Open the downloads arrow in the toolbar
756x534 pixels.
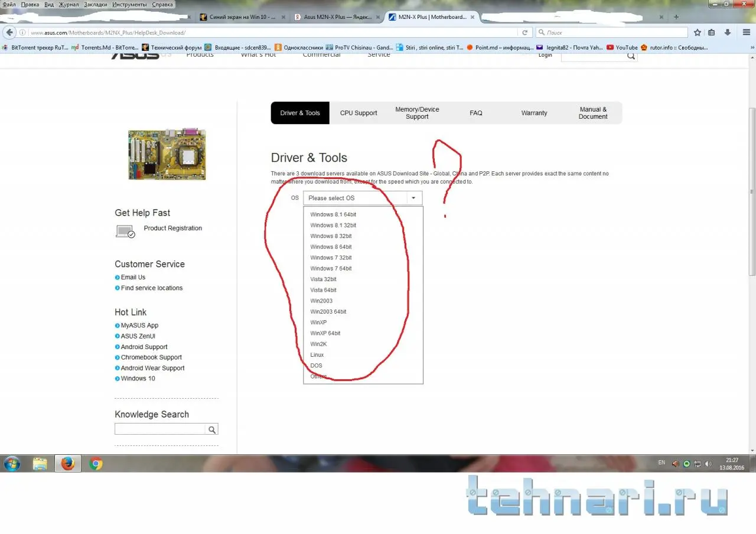pos(728,32)
